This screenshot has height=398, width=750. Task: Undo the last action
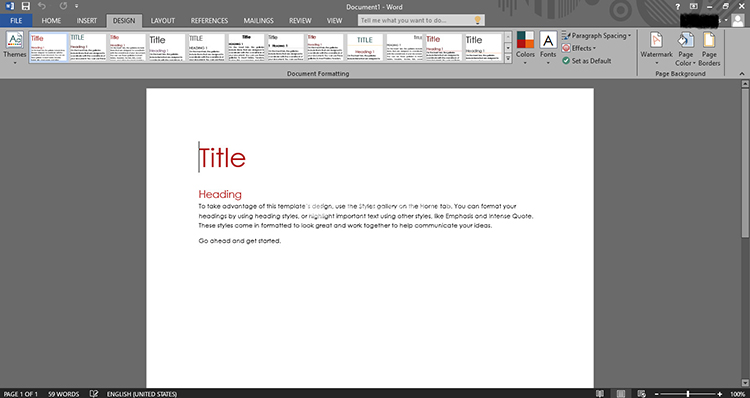42,6
